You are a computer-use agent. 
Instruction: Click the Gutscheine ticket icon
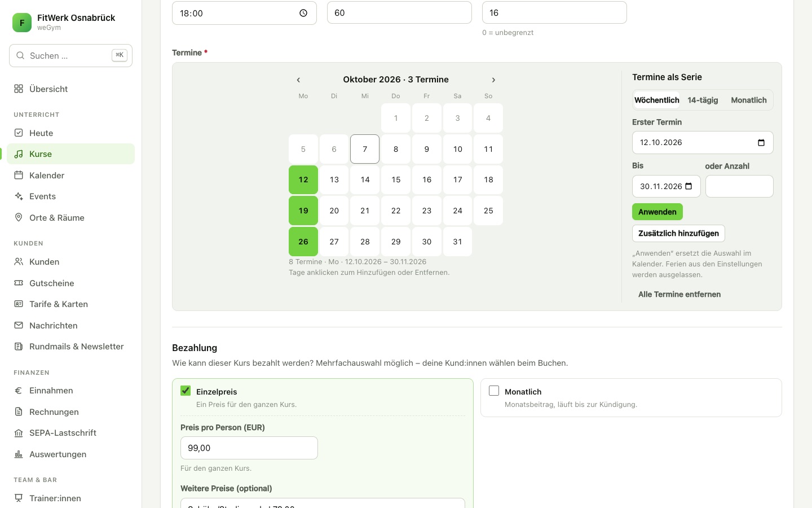coord(19,283)
